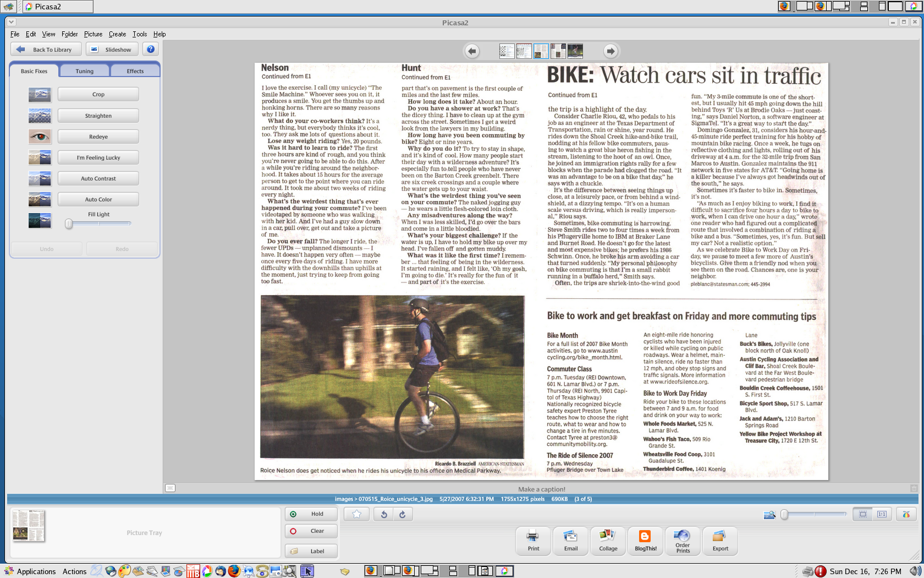Launch Firefox from the bottom panel
The image size is (924, 578).
(x=234, y=571)
